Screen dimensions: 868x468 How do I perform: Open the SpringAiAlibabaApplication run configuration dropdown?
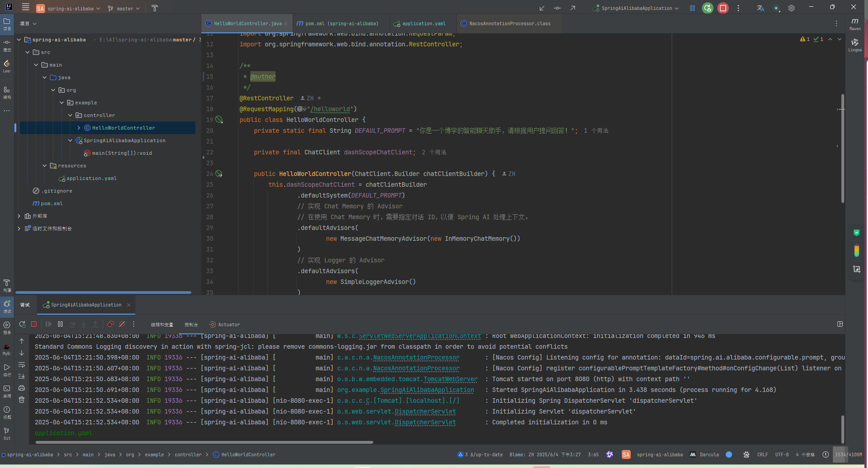pos(636,8)
